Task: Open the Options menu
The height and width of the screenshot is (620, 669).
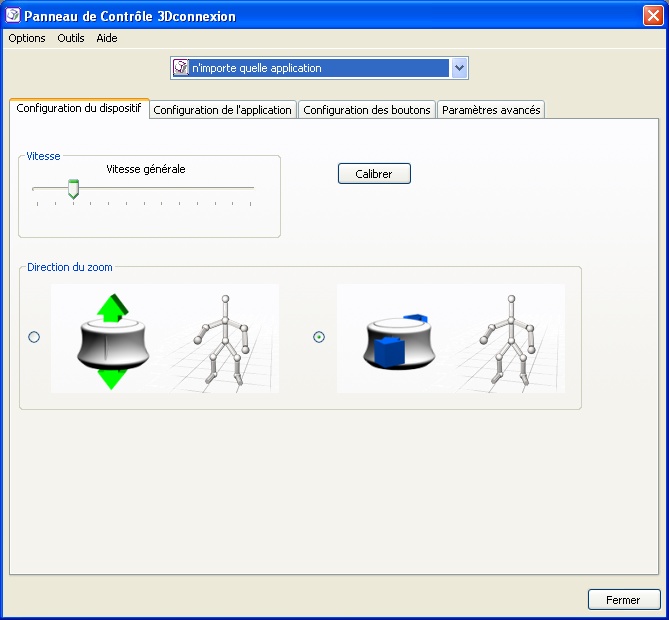Action: 27,38
